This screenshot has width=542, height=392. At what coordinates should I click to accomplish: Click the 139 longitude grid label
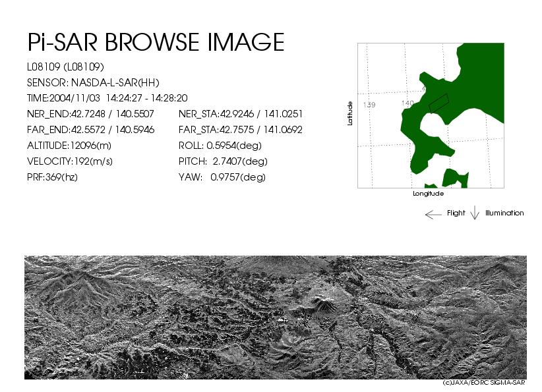(x=369, y=105)
